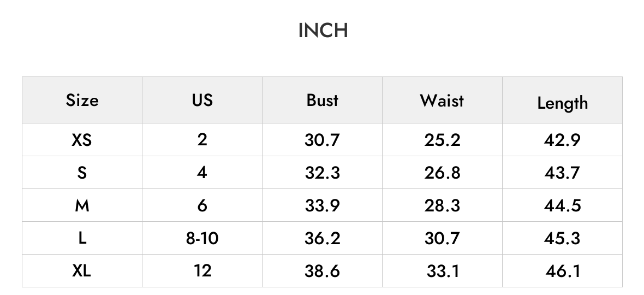Click the bust value 36.2
The height and width of the screenshot is (295, 644).
pyautogui.click(x=322, y=238)
